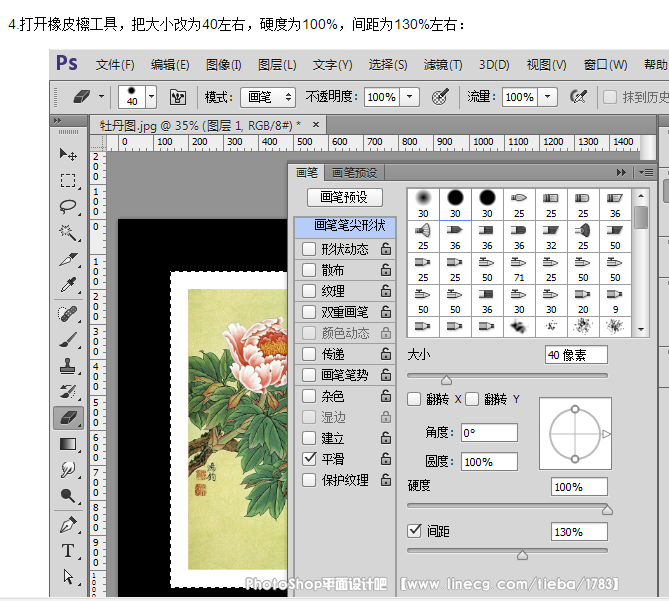Open the 流量 slider dropdown arrow

click(x=547, y=97)
